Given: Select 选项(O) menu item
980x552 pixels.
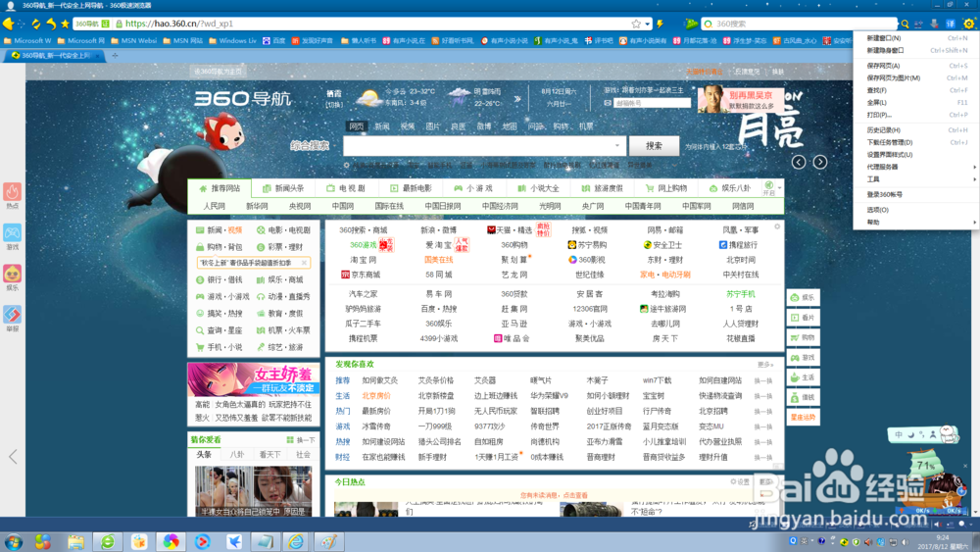Looking at the screenshot, I should tap(877, 210).
